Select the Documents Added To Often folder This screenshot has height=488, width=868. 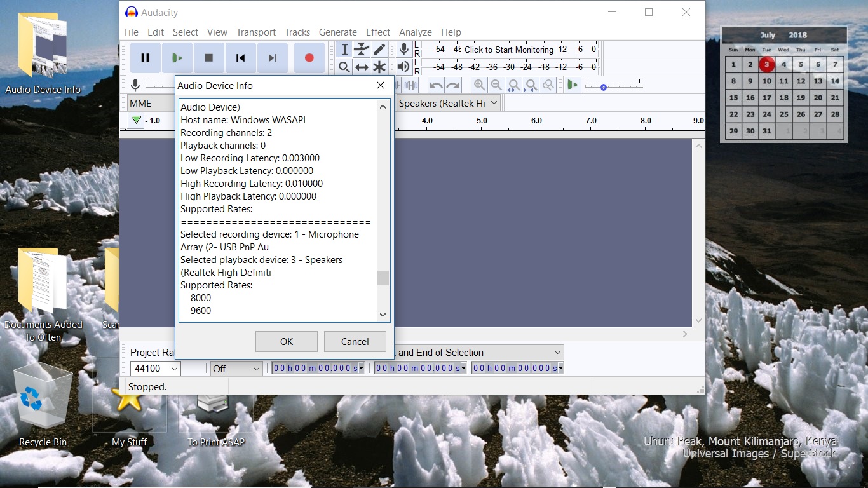(43, 295)
